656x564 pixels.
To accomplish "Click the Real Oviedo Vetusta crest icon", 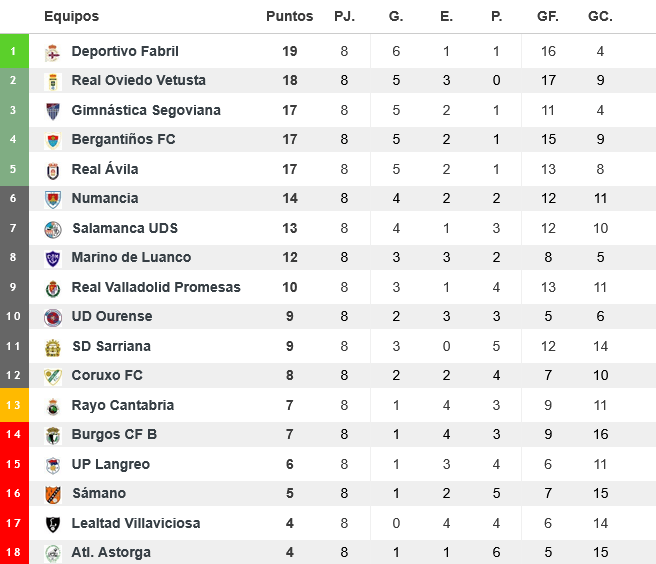I will coord(53,81).
